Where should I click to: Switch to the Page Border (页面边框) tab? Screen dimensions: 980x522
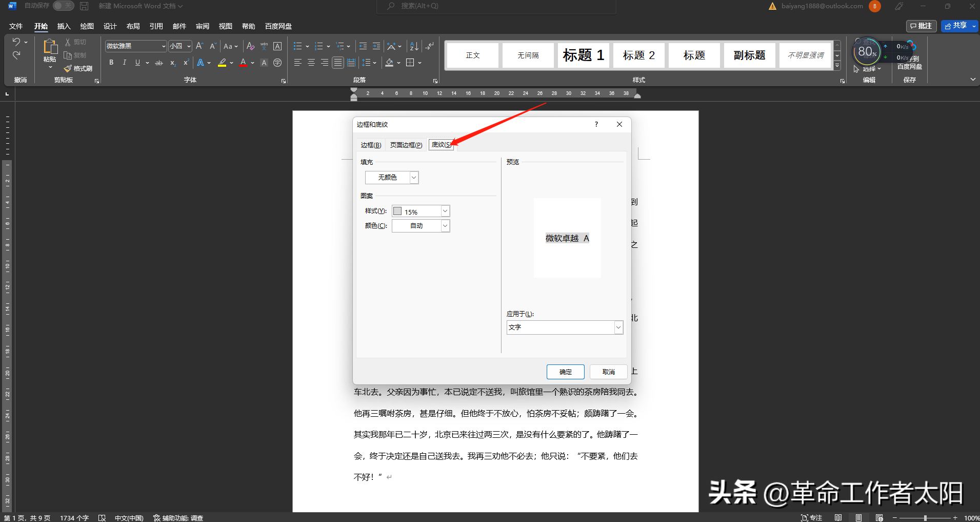[x=406, y=145]
